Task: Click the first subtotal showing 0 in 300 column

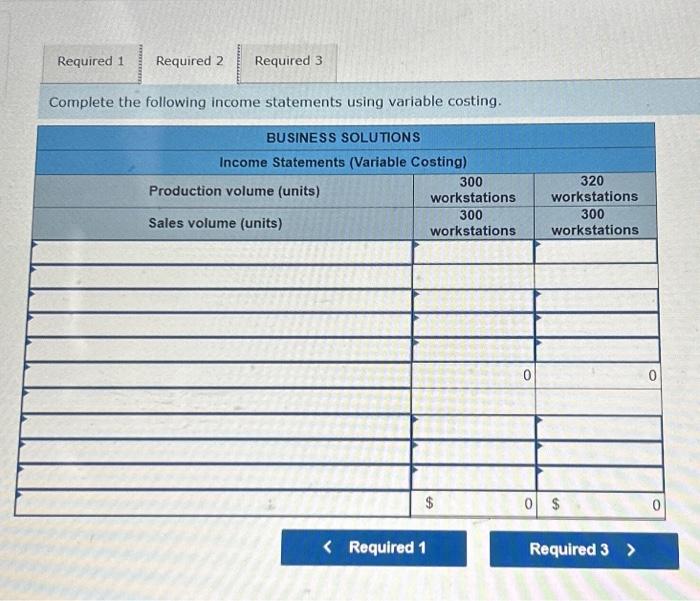Action: pos(474,375)
